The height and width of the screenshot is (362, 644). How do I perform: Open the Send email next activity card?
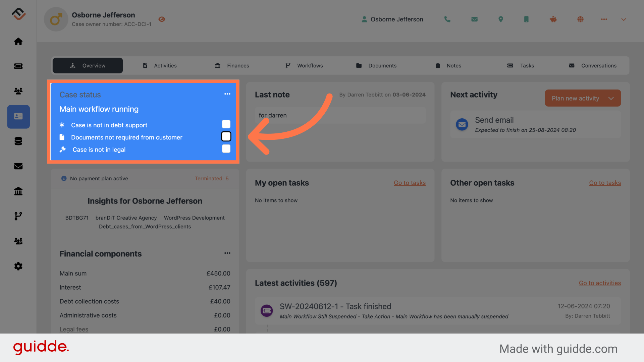tap(535, 124)
